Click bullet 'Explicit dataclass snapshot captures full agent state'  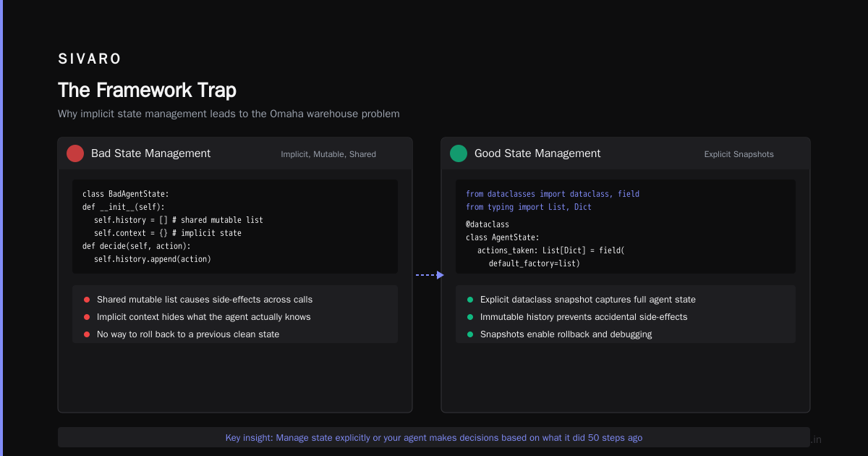click(588, 300)
